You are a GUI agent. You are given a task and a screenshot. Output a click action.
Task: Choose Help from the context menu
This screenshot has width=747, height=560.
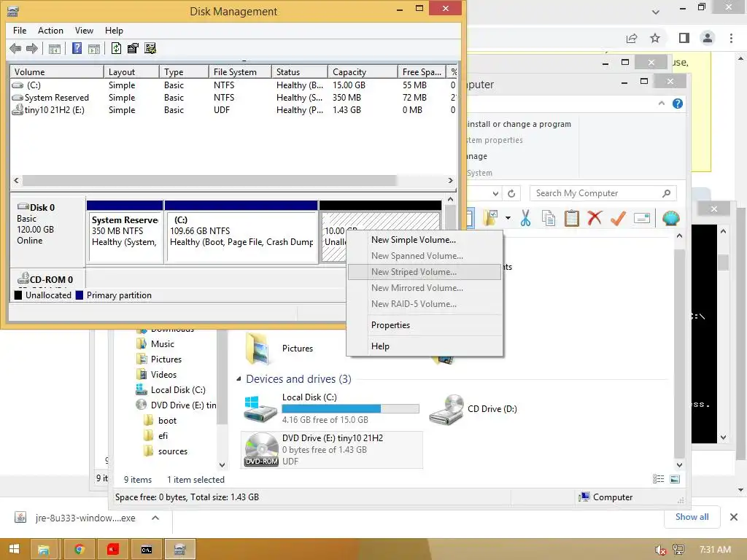(x=425, y=346)
